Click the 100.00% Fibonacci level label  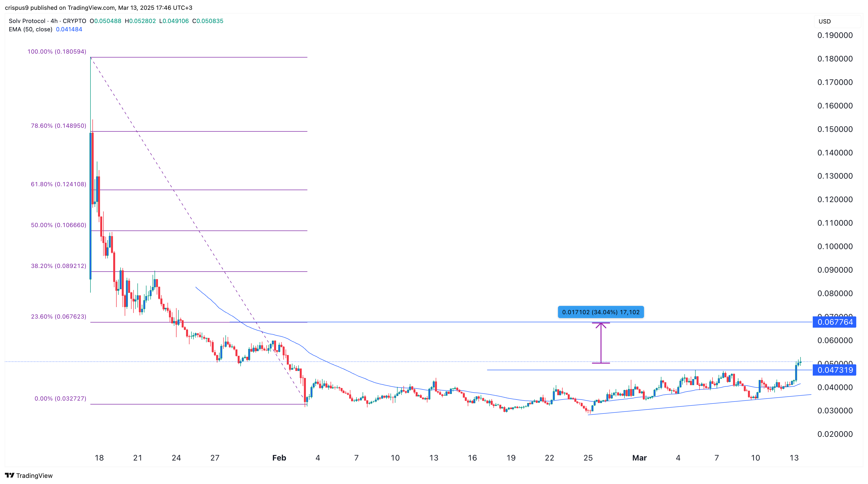point(57,52)
